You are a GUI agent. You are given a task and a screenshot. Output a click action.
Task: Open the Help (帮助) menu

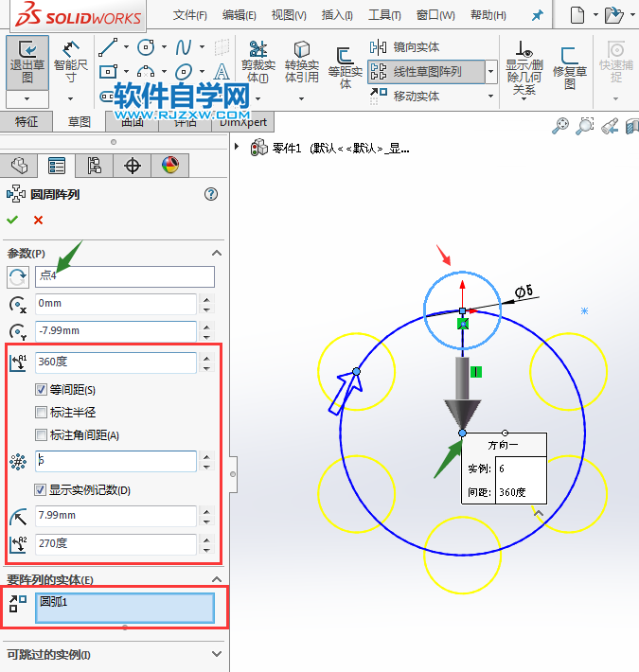tap(488, 16)
